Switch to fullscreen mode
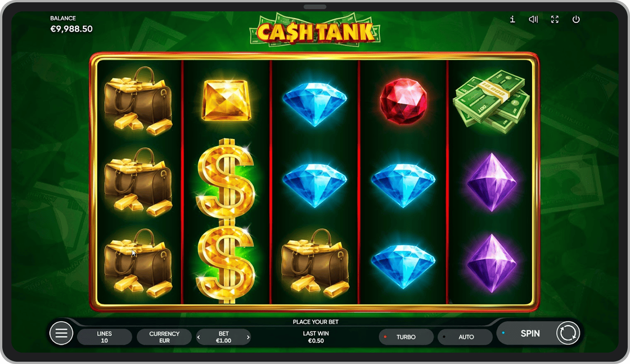The image size is (630, 364). 555,19
